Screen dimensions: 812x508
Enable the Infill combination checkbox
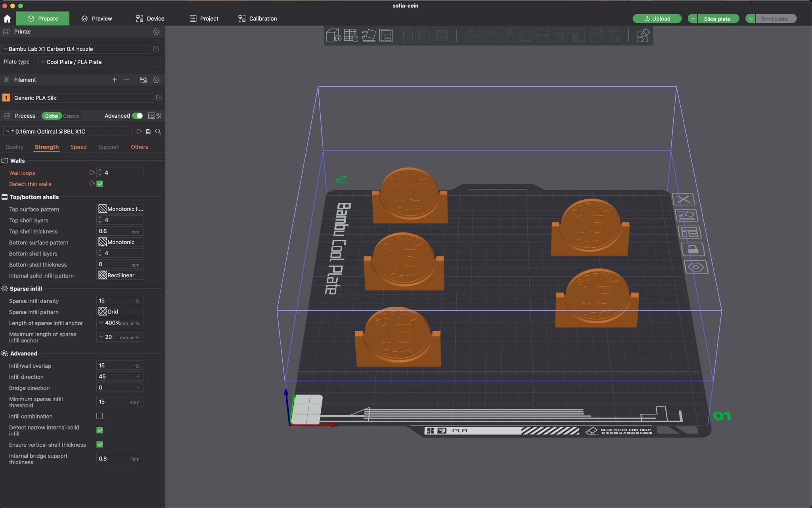click(x=100, y=416)
